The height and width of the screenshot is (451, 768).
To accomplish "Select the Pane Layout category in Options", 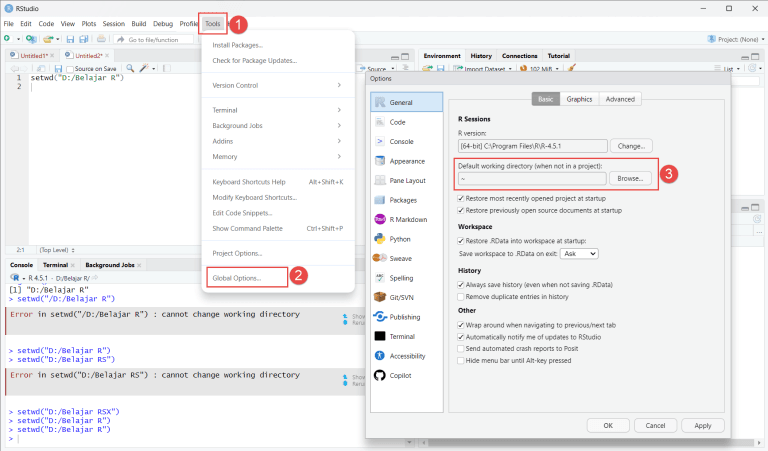I will [407, 180].
